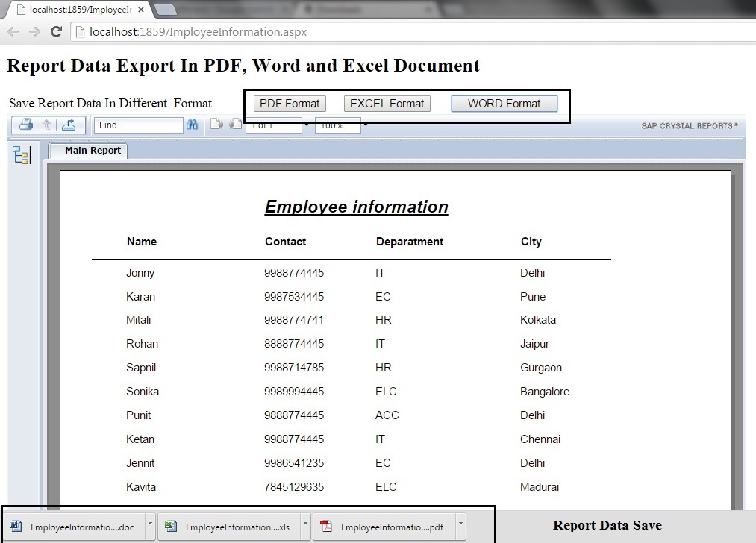
Task: Open the Word document icon in the download bar
Action: click(14, 526)
